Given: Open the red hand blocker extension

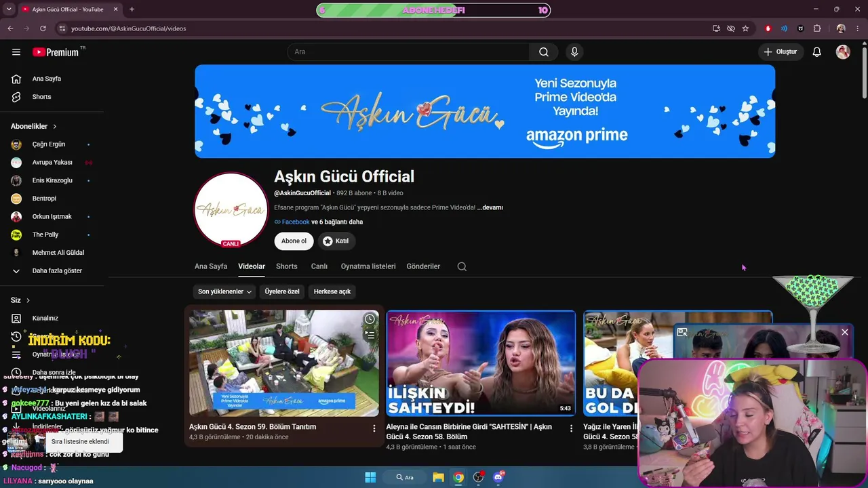Looking at the screenshot, I should [x=768, y=28].
